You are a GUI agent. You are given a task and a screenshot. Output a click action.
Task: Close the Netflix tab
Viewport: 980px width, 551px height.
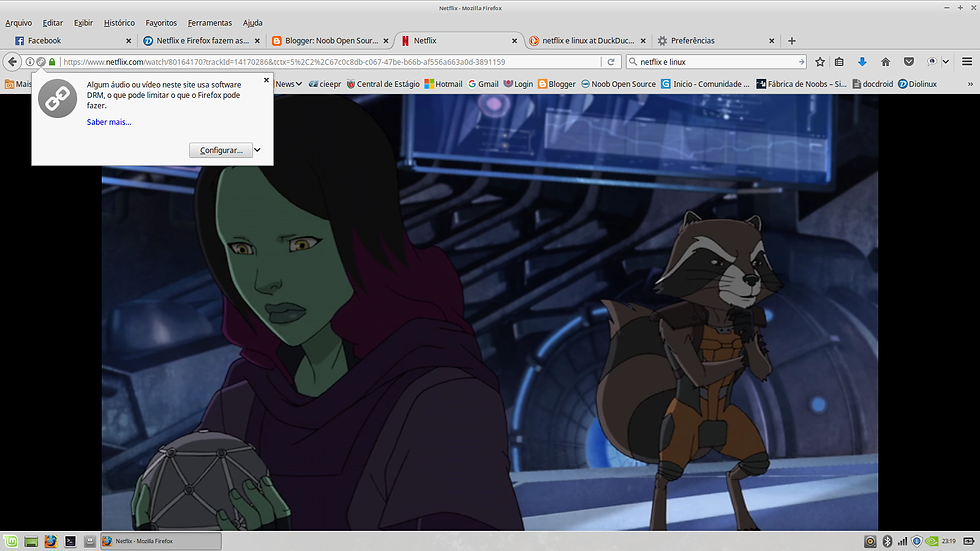click(x=514, y=41)
